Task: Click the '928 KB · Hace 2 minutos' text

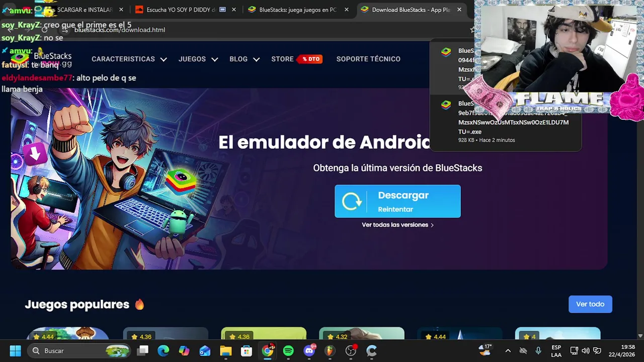Action: coord(487,140)
